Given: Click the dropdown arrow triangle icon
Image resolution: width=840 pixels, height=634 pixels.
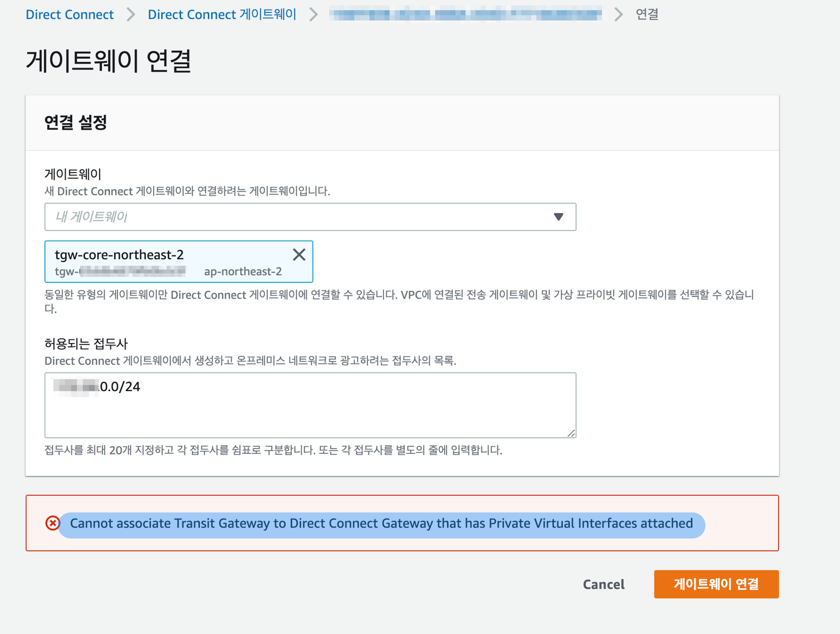Looking at the screenshot, I should pos(558,217).
